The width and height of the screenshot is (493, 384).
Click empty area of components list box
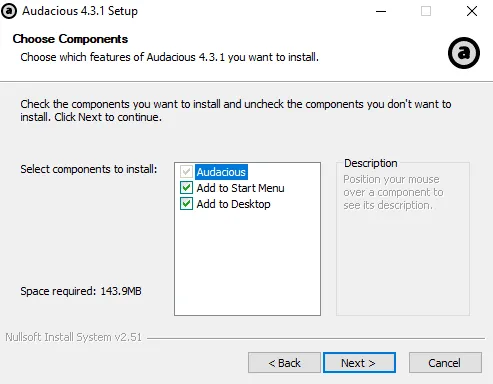coord(247,263)
